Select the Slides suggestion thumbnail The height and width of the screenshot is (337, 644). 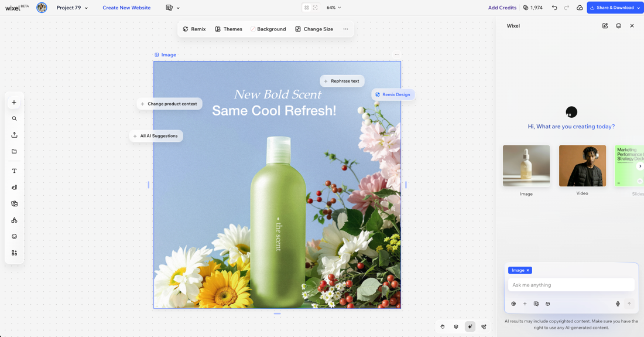pos(629,166)
